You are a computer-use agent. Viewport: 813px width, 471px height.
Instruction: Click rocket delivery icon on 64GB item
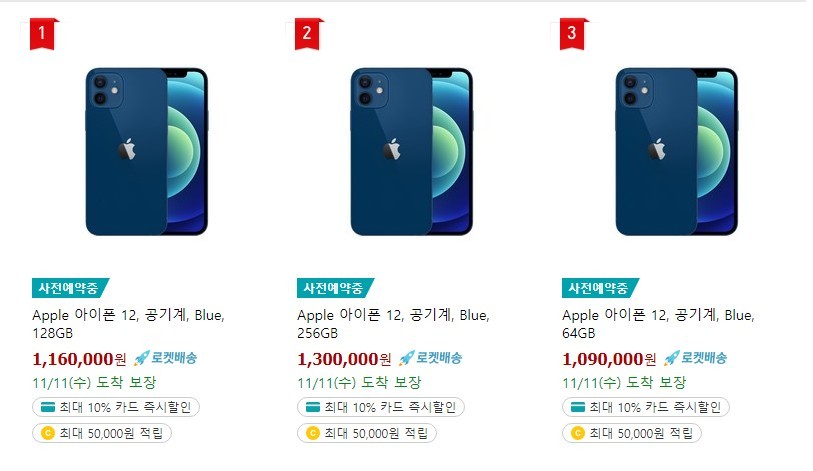coord(671,358)
